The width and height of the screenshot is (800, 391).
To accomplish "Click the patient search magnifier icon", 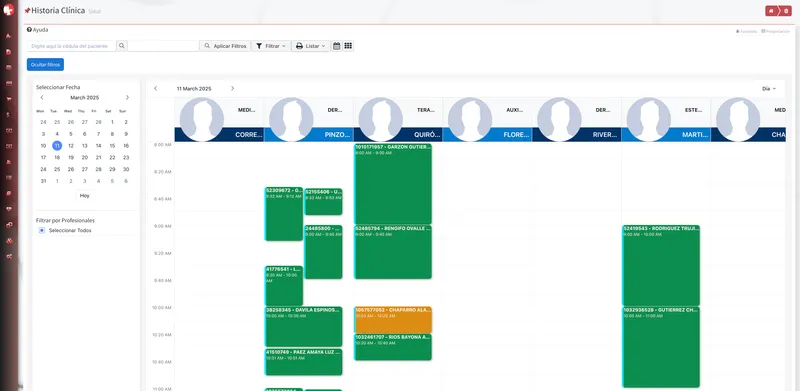I will coord(122,46).
